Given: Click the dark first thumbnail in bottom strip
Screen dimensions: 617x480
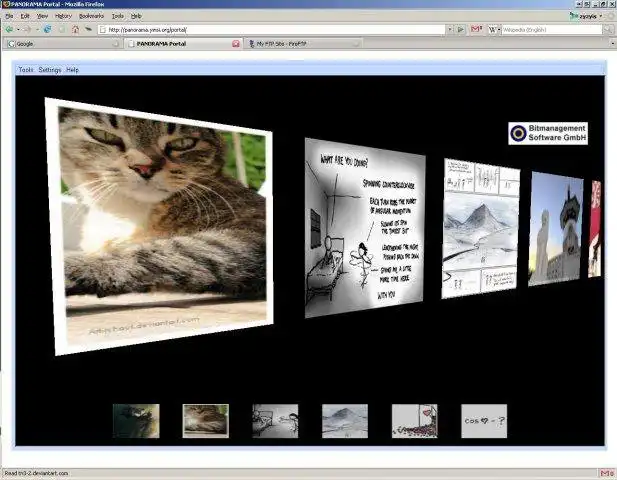Looking at the screenshot, I should point(136,421).
